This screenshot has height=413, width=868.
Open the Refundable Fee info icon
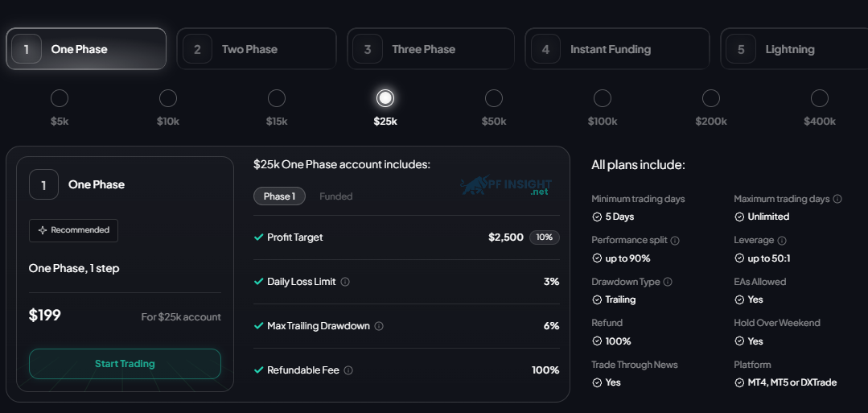pyautogui.click(x=348, y=370)
